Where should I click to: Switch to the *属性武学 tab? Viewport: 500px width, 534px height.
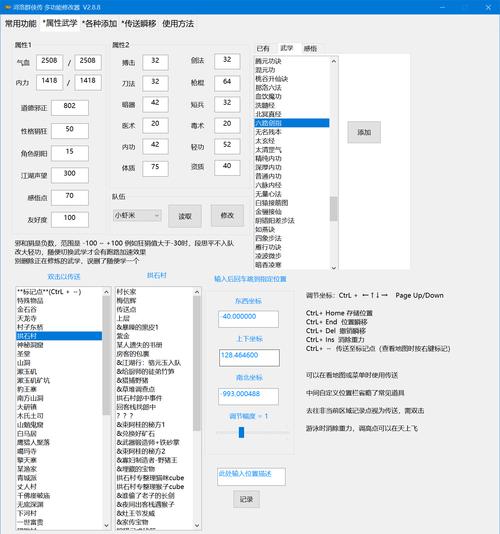pos(60,23)
